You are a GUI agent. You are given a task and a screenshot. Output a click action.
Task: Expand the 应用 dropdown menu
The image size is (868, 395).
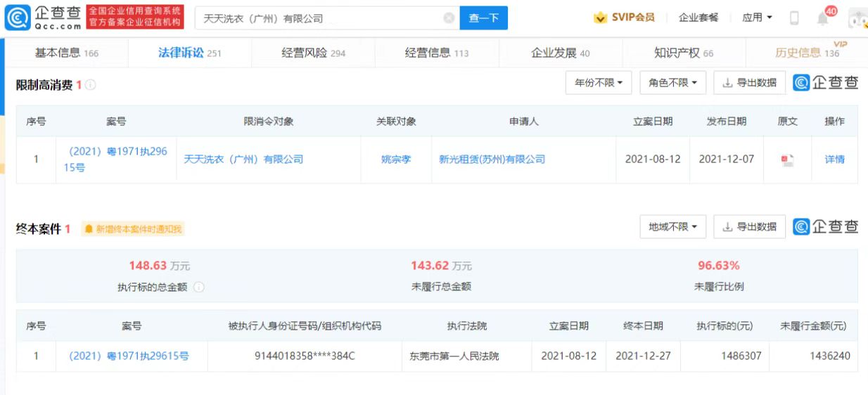coord(757,18)
